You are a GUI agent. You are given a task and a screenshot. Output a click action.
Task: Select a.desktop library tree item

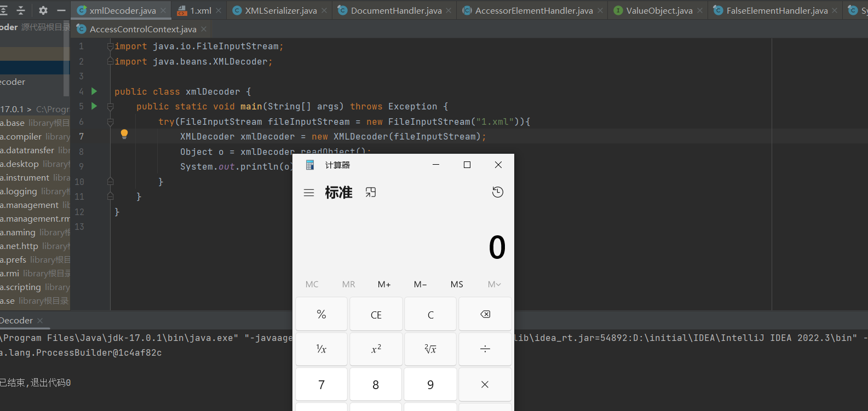(35, 164)
